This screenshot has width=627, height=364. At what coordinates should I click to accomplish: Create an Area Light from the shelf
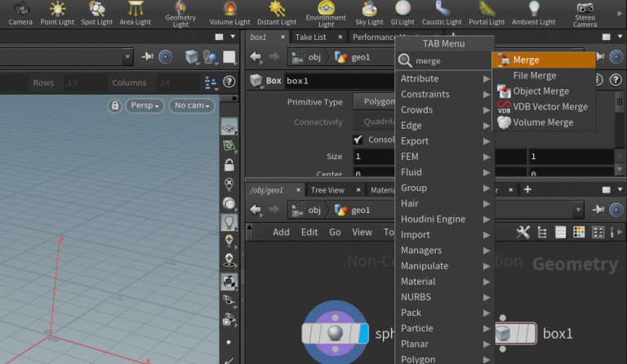(136, 14)
